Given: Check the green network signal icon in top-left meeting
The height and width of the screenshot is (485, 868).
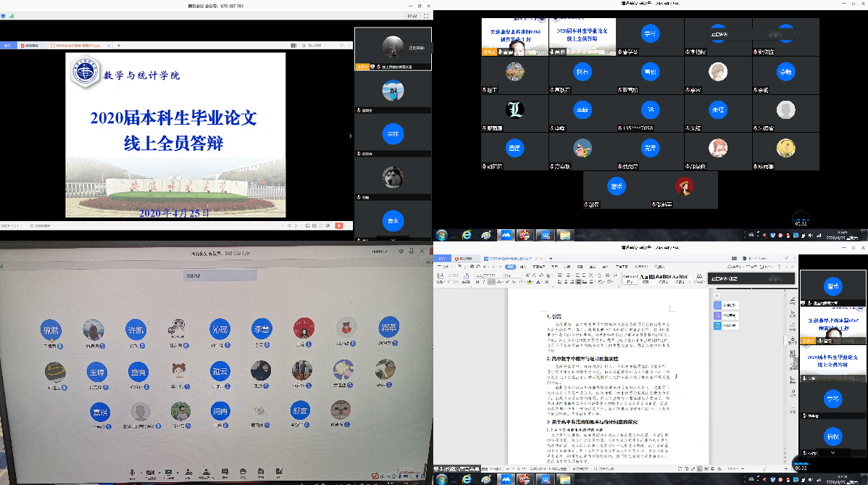Looking at the screenshot, I should coord(11,16).
